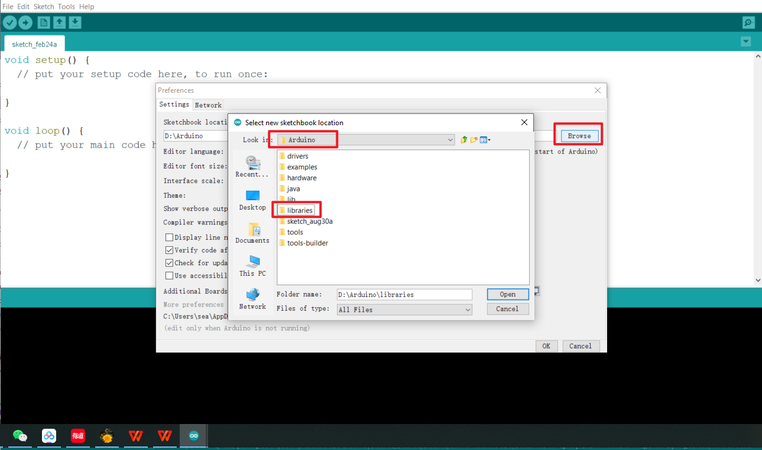
Task: Create a new sketch with toolbar icon
Action: [44, 22]
